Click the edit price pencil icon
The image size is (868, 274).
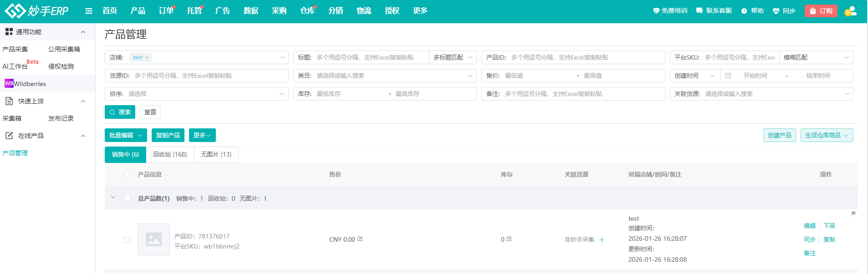360,239
